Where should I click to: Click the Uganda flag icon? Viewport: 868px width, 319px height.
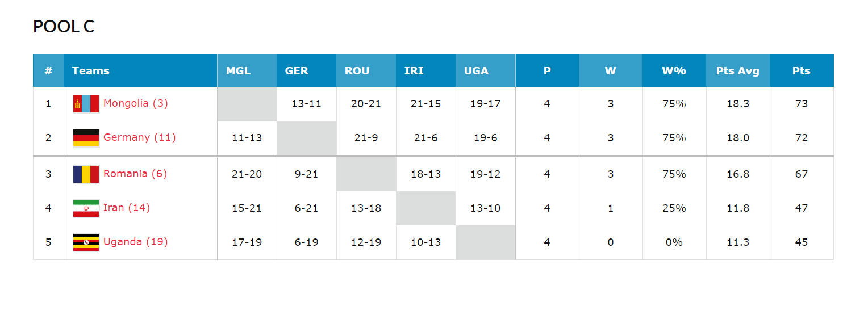[x=86, y=242]
